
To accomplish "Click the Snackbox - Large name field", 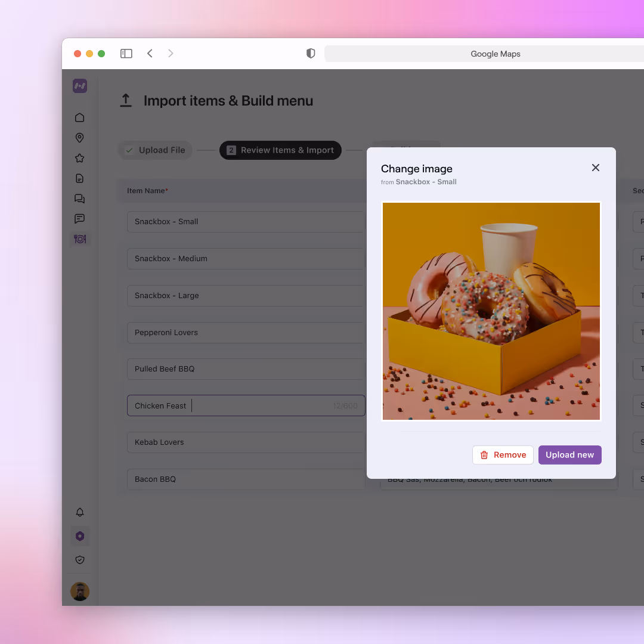I will point(246,296).
